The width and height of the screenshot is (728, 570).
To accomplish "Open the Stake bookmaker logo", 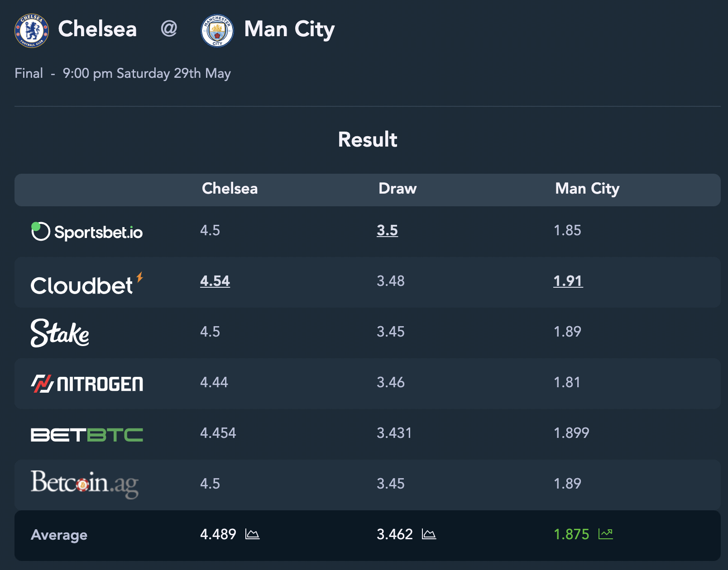I will pos(60,333).
